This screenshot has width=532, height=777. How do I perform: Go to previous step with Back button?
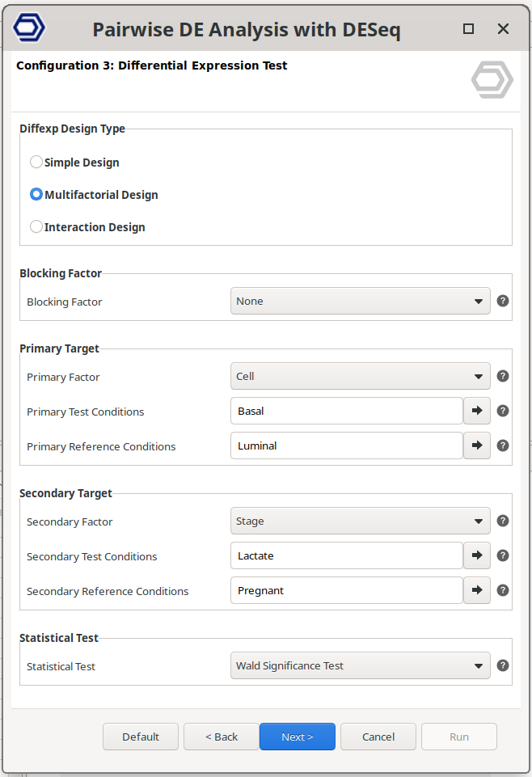point(221,737)
